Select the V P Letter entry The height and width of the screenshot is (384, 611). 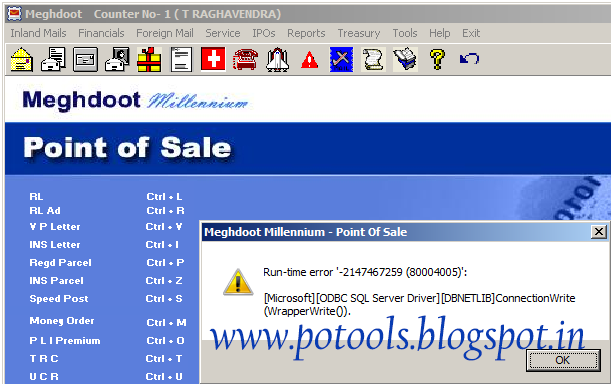55,227
